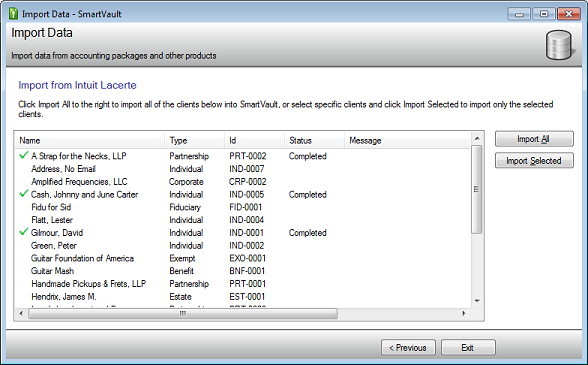The width and height of the screenshot is (588, 365).
Task: Sort by the Type column header
Action: tap(195, 140)
